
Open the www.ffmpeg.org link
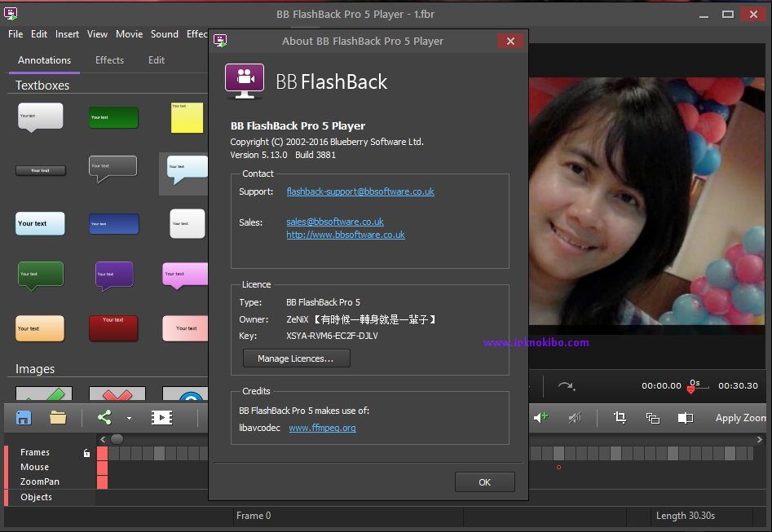[x=323, y=428]
